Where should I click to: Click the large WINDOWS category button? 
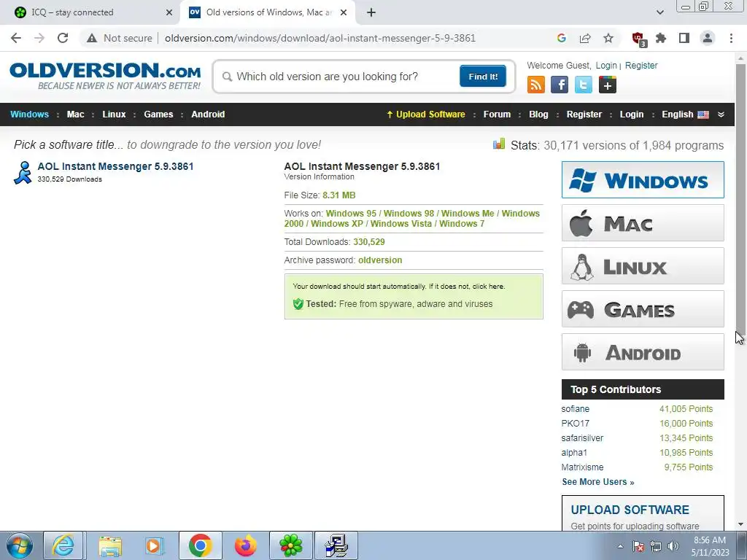pyautogui.click(x=643, y=180)
